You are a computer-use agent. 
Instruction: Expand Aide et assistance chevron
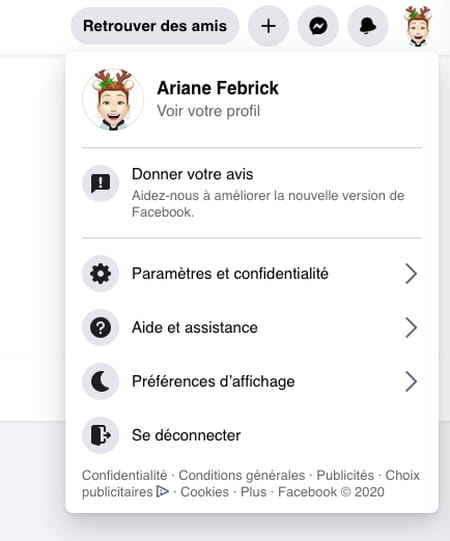tap(411, 327)
